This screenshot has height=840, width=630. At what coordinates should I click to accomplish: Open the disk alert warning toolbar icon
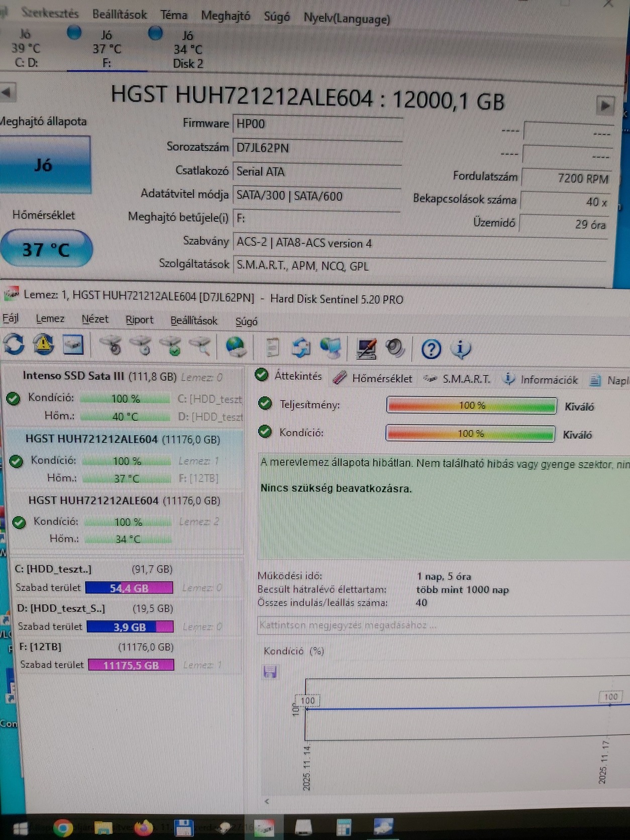click(x=44, y=345)
